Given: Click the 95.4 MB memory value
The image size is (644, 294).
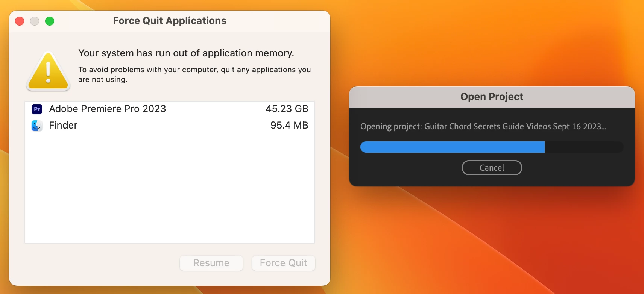Looking at the screenshot, I should tap(289, 125).
